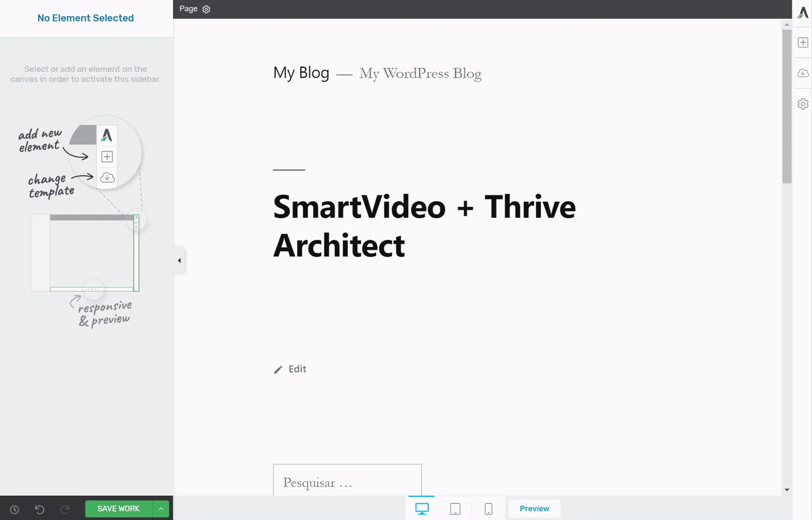Click the No Element Selected header

pyautogui.click(x=86, y=18)
